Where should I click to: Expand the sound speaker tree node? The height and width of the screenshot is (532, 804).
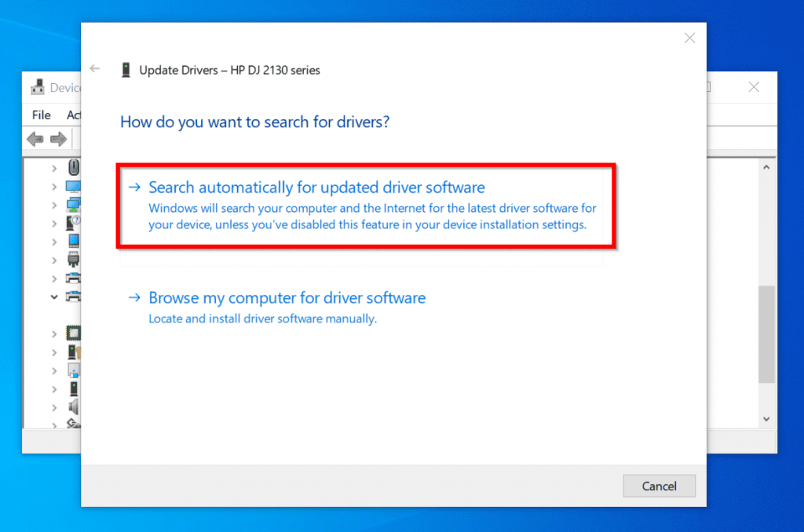pyautogui.click(x=54, y=408)
